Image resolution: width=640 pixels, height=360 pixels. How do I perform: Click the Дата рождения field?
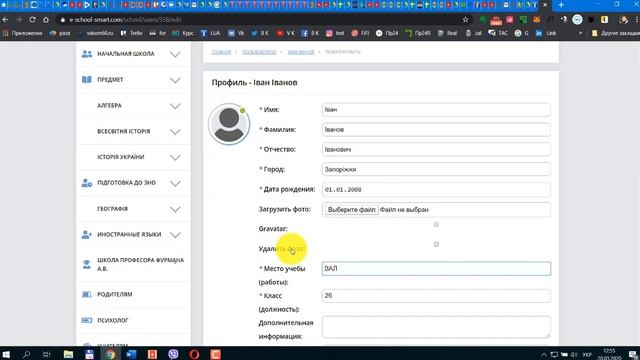436,189
